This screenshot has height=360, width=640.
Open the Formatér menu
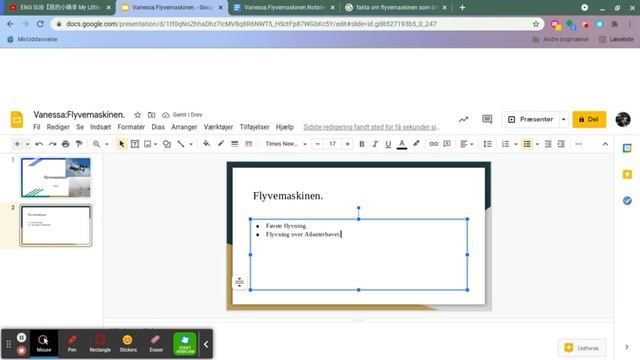point(131,127)
